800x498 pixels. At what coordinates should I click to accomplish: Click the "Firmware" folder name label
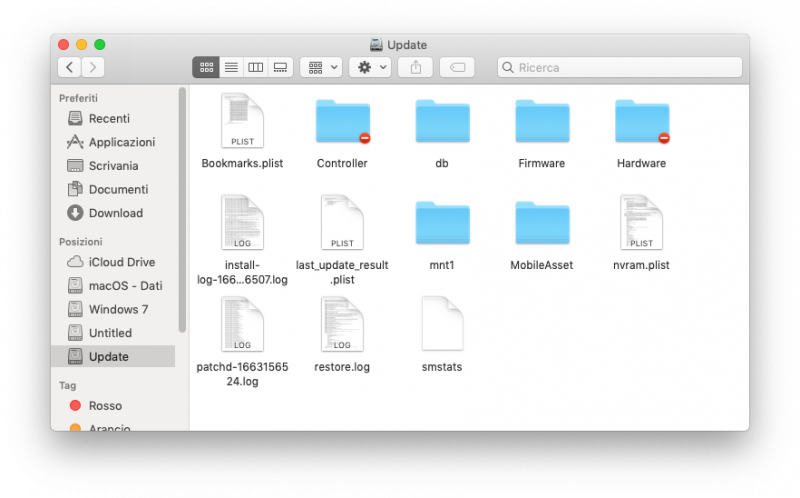coord(542,163)
